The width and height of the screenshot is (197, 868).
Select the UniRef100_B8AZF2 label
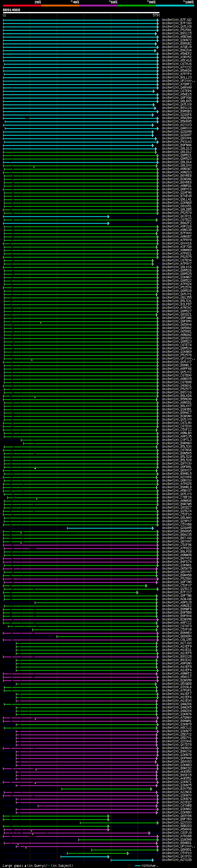tap(177, 223)
